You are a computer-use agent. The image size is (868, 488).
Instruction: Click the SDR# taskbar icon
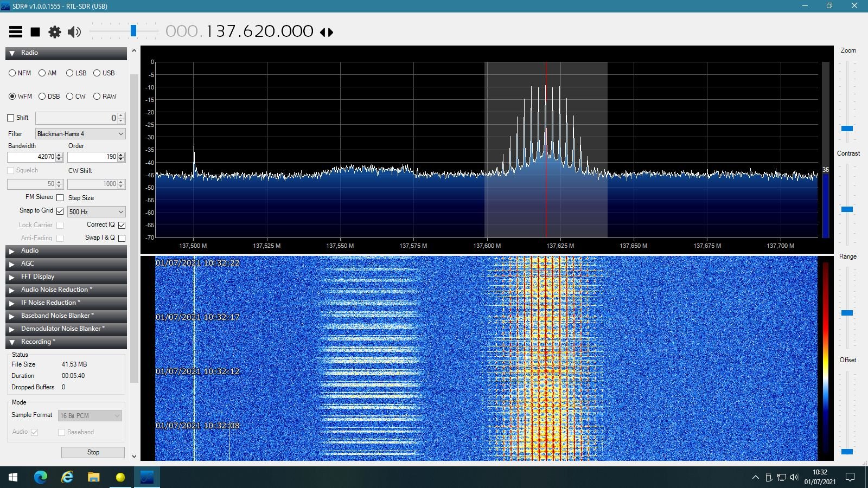point(147,477)
